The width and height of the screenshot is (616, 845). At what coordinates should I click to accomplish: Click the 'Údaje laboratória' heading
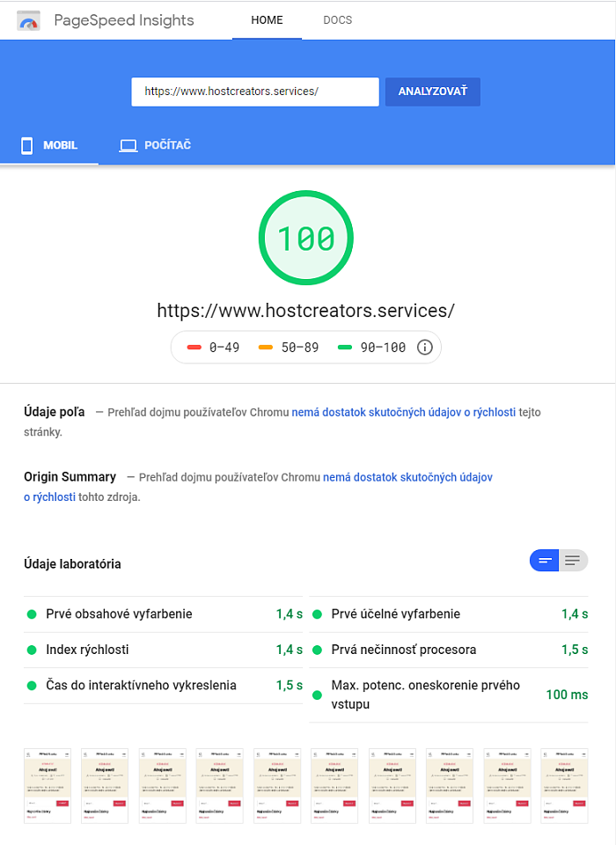click(72, 563)
